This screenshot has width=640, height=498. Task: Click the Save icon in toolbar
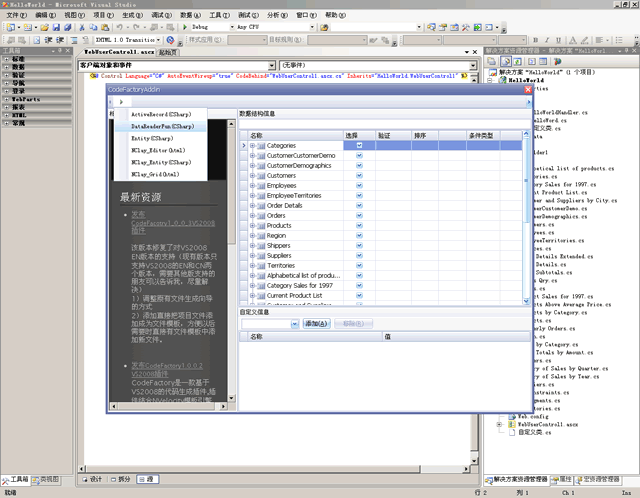(x=56, y=27)
